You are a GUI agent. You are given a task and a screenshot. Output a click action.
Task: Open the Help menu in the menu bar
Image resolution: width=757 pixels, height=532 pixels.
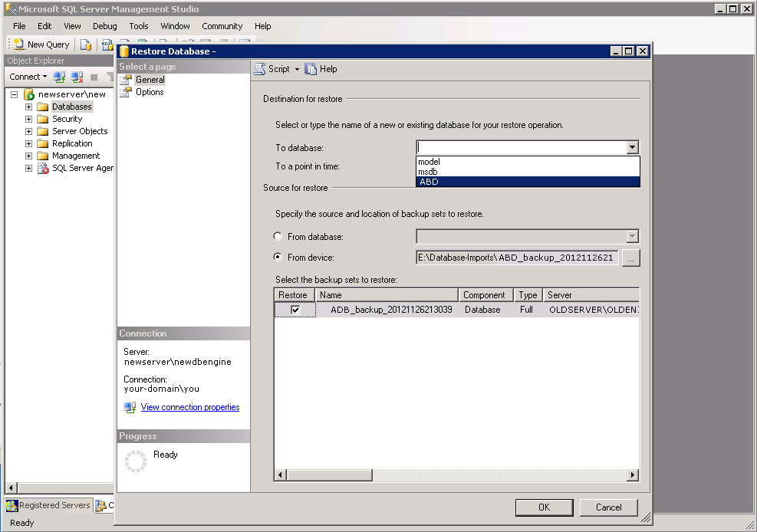[262, 26]
